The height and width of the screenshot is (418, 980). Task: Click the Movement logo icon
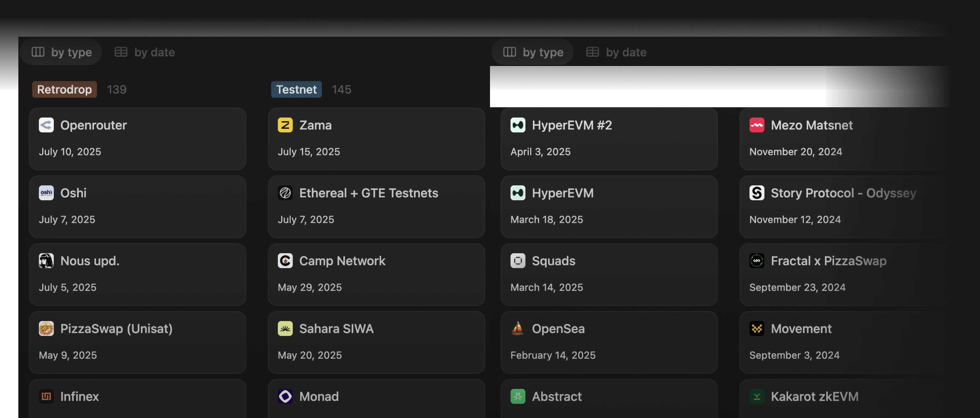(757, 328)
